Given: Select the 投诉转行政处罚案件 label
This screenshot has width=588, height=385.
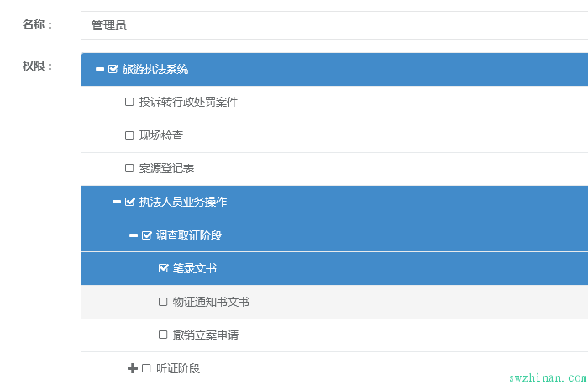Looking at the screenshot, I should (x=188, y=102).
